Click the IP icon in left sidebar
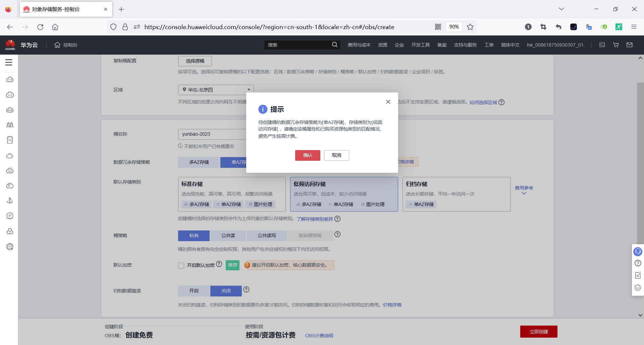Image resolution: width=644 pixels, height=345 pixels. pos(10,216)
